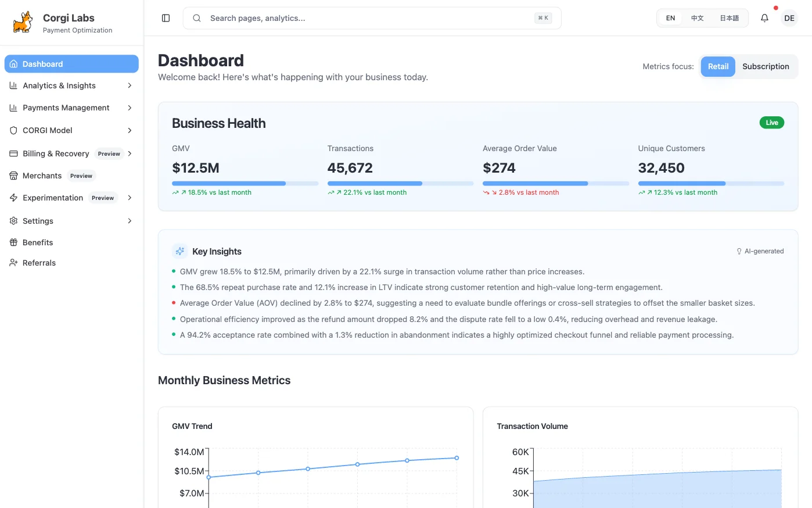
Task: Click the Unique Customers progress bar
Action: tap(711, 184)
